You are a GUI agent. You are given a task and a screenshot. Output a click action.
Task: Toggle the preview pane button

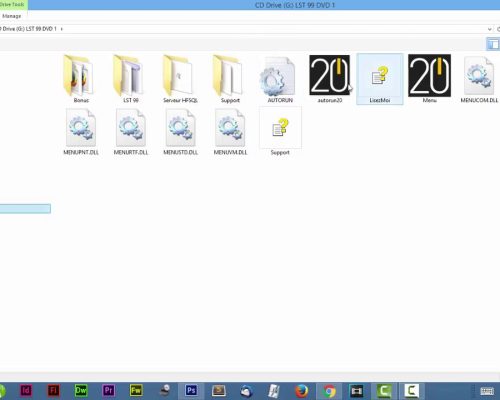tap(493, 44)
